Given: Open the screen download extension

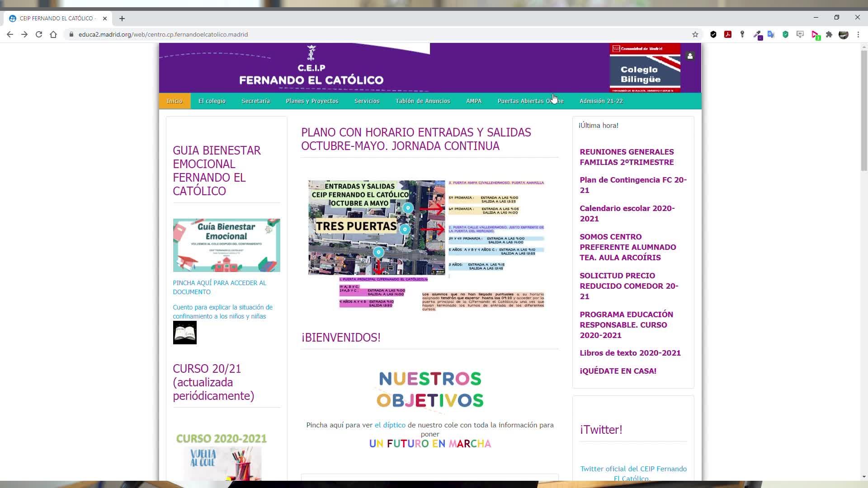Looking at the screenshot, I should 800,34.
